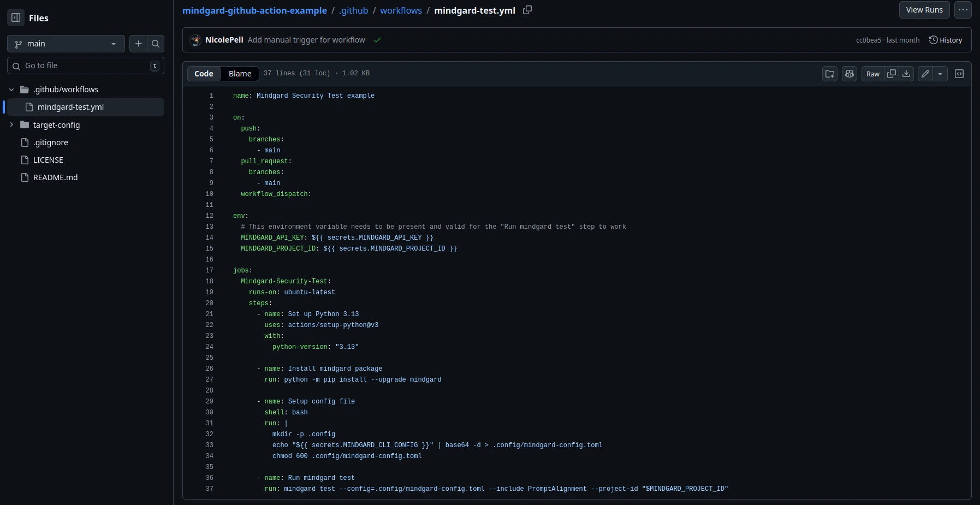Copy the raw file contents
Image resolution: width=980 pixels, height=505 pixels.
pyautogui.click(x=892, y=74)
